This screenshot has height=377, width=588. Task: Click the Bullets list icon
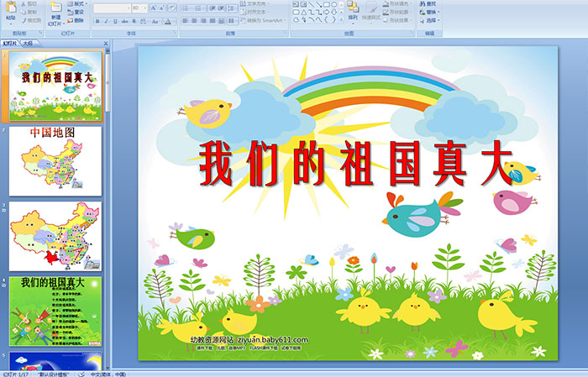(x=186, y=8)
